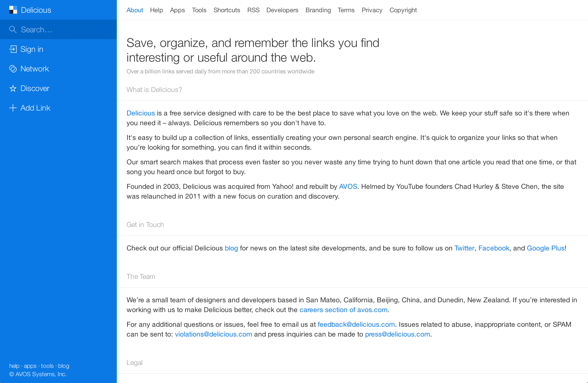Select the About tab in top navigation

tap(135, 10)
